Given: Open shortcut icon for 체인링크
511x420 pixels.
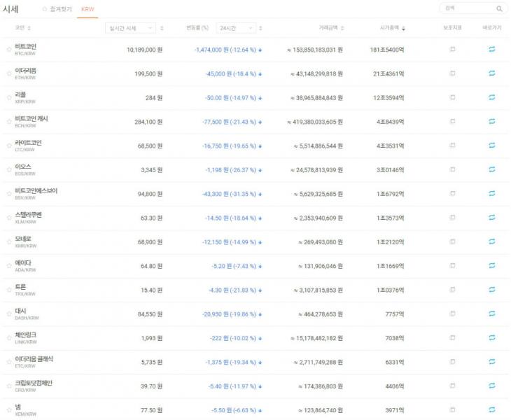Looking at the screenshot, I should (492, 337).
